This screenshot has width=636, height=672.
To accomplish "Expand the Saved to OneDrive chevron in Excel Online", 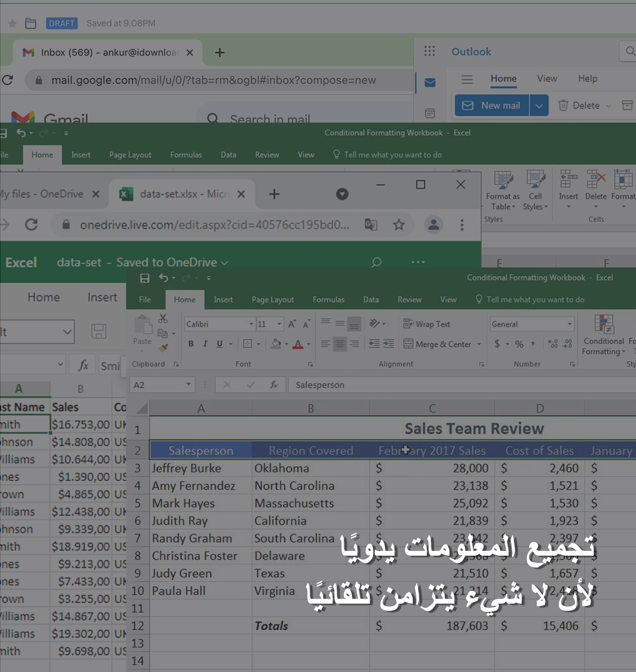I will coord(224,263).
